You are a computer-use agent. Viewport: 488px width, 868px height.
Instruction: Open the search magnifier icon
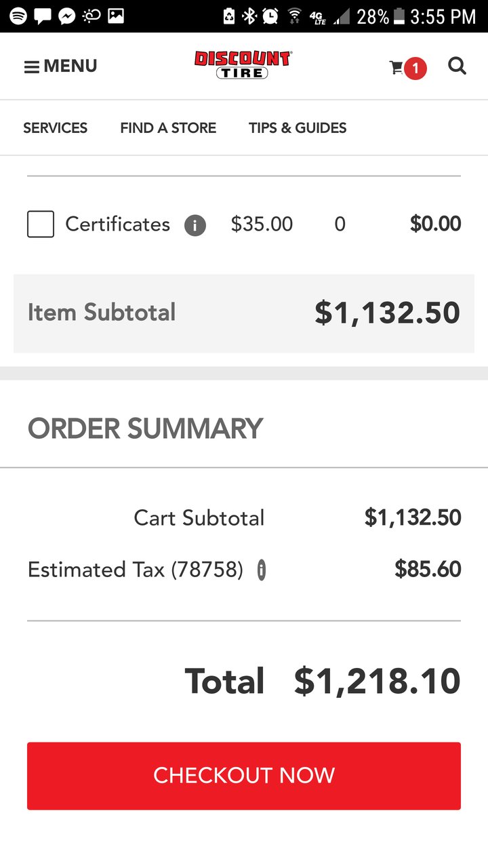coord(457,66)
